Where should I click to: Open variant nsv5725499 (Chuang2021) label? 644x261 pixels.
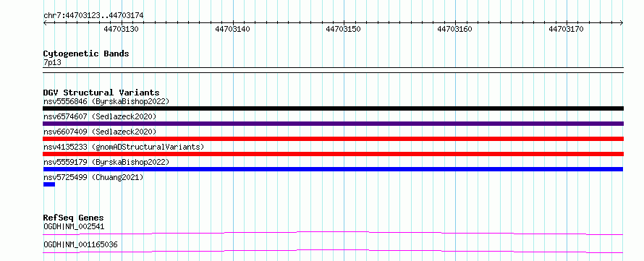coord(93,177)
